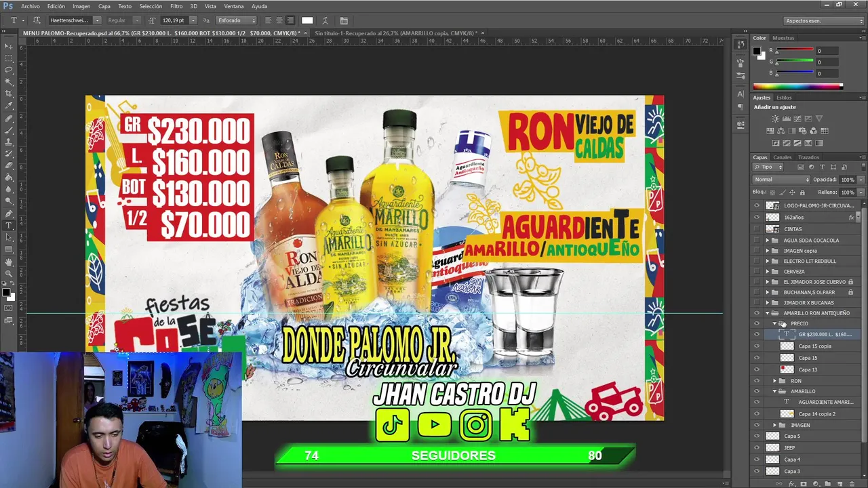Select the Move tool in toolbox
The height and width of the screenshot is (488, 868).
click(x=9, y=46)
